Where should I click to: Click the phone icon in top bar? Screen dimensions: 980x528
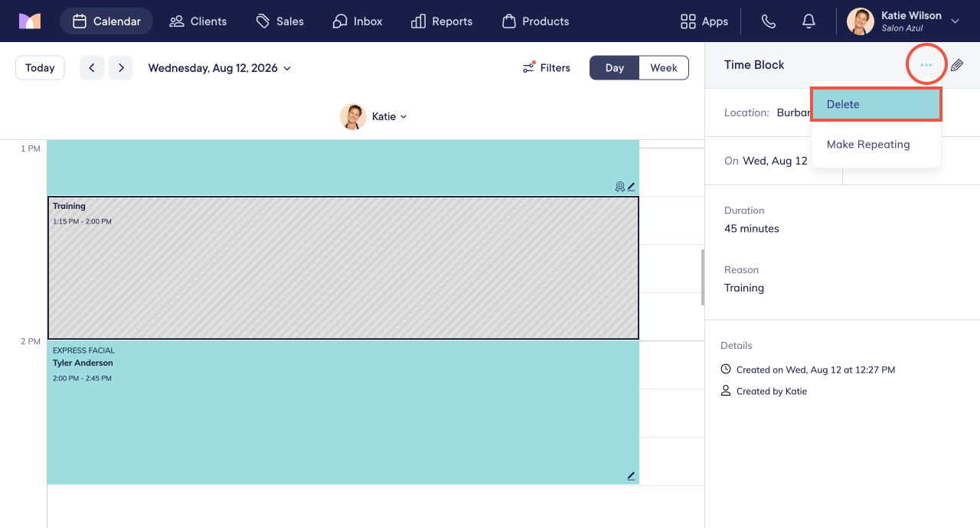click(769, 21)
